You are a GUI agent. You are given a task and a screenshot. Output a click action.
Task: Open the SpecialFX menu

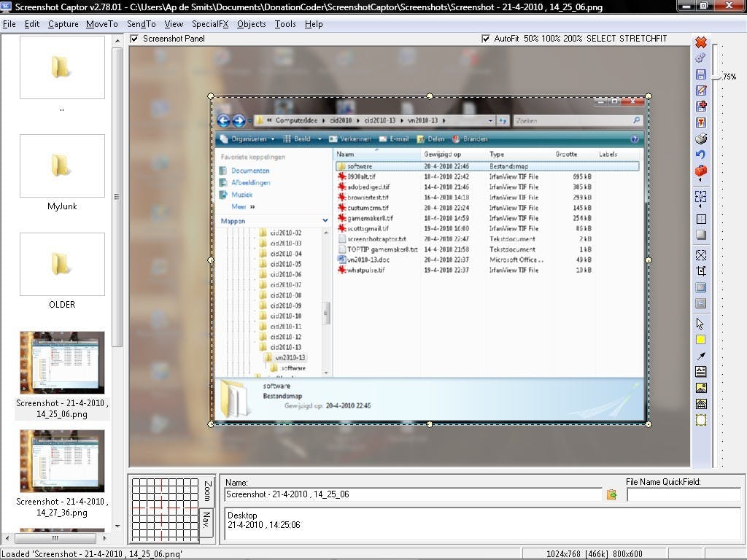pos(210,24)
